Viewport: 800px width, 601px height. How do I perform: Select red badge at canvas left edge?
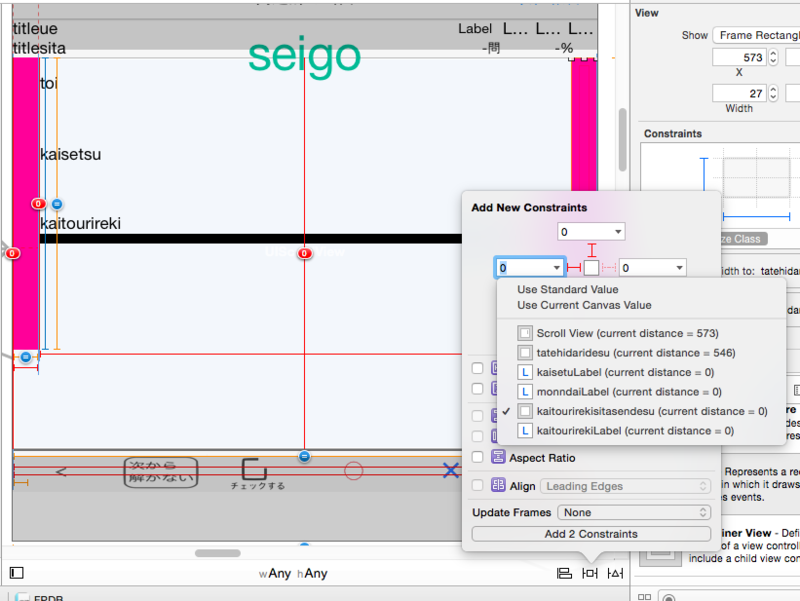tap(12, 253)
